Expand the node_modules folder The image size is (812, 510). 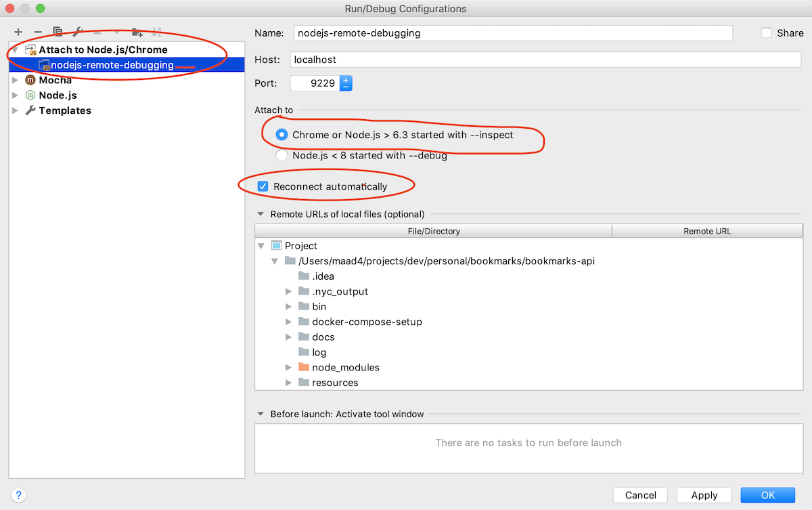(x=289, y=367)
